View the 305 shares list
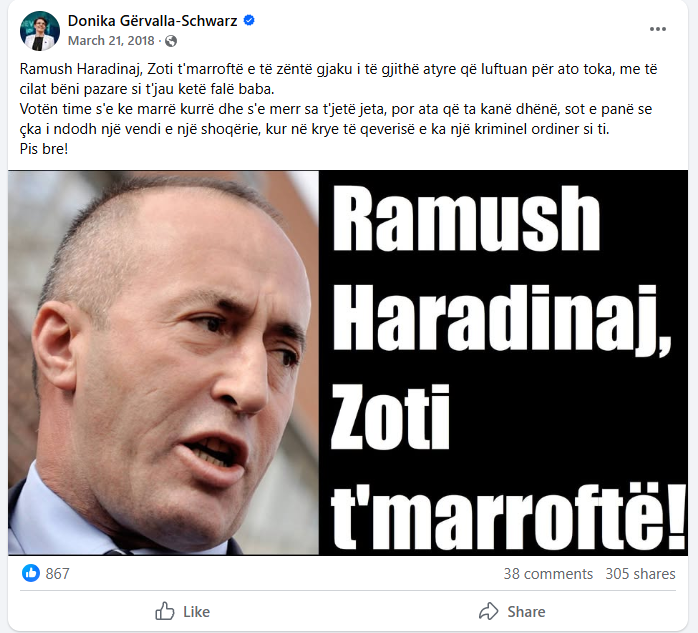The image size is (698, 633). pyautogui.click(x=640, y=574)
